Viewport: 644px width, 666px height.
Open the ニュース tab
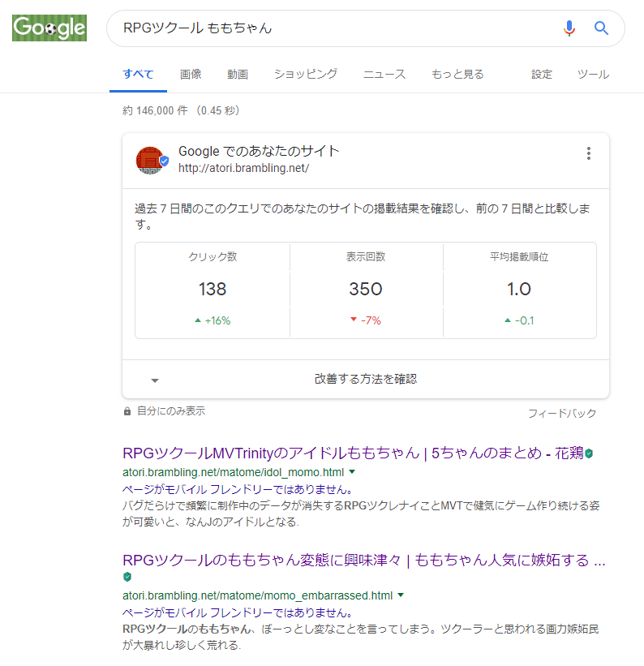pyautogui.click(x=384, y=75)
